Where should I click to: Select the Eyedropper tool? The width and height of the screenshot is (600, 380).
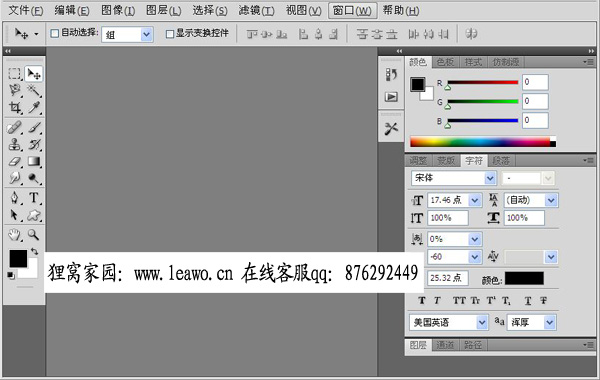[34, 108]
